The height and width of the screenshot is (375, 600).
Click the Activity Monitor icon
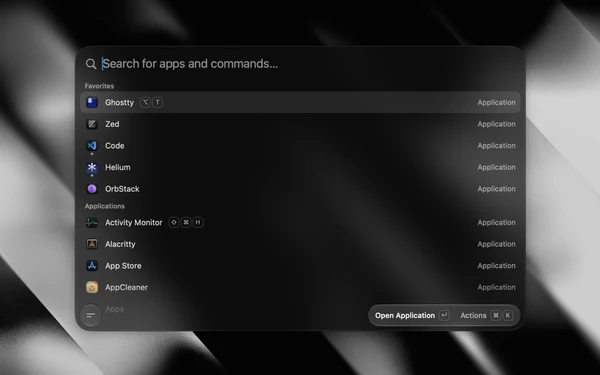92,222
